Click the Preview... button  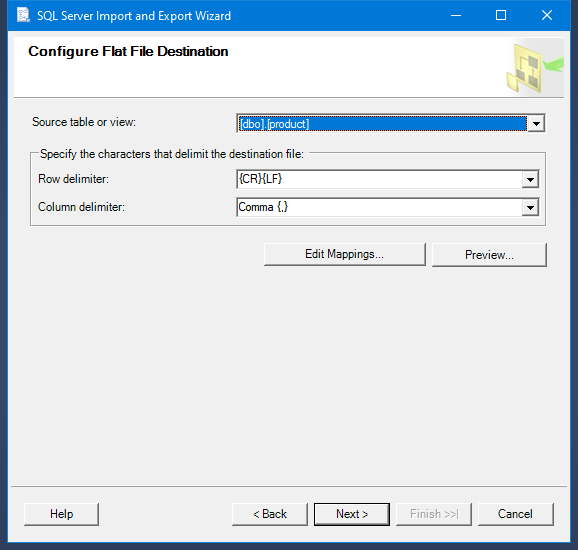(x=489, y=254)
